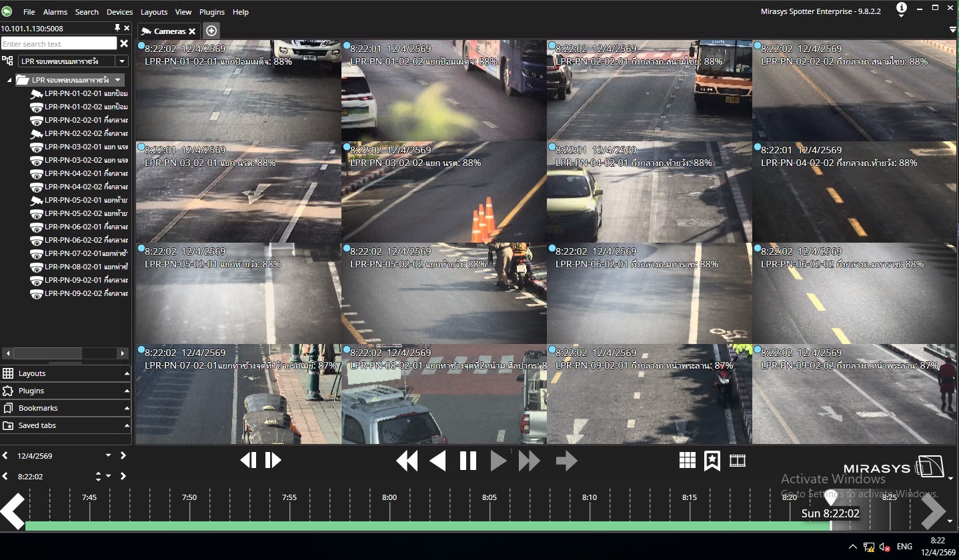
Task: Select camera LPR-PN-02-02-02 in device tree
Action: tap(79, 133)
